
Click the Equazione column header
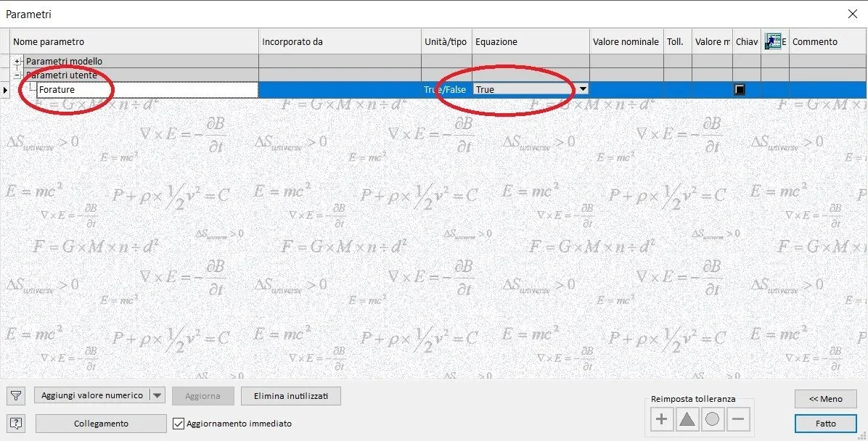pyautogui.click(x=531, y=41)
